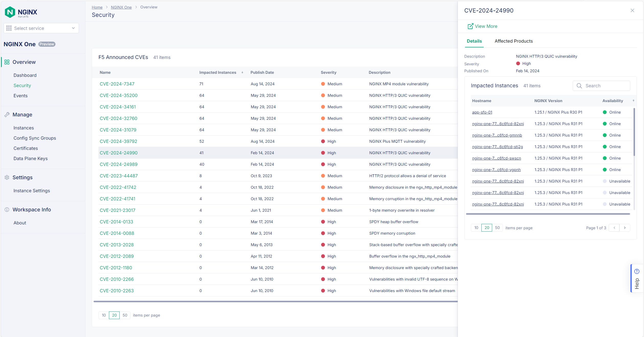Open Dashboard in the sidebar

(x=25, y=75)
